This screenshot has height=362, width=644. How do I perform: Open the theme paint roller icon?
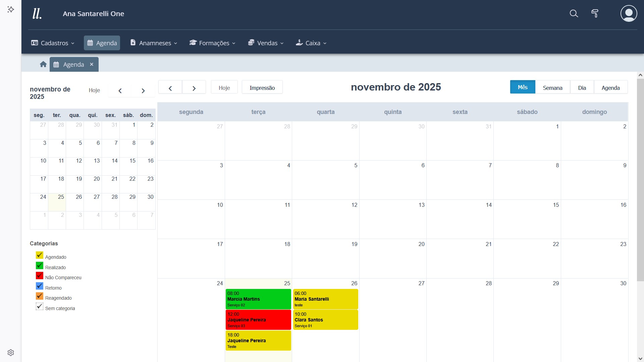point(595,13)
